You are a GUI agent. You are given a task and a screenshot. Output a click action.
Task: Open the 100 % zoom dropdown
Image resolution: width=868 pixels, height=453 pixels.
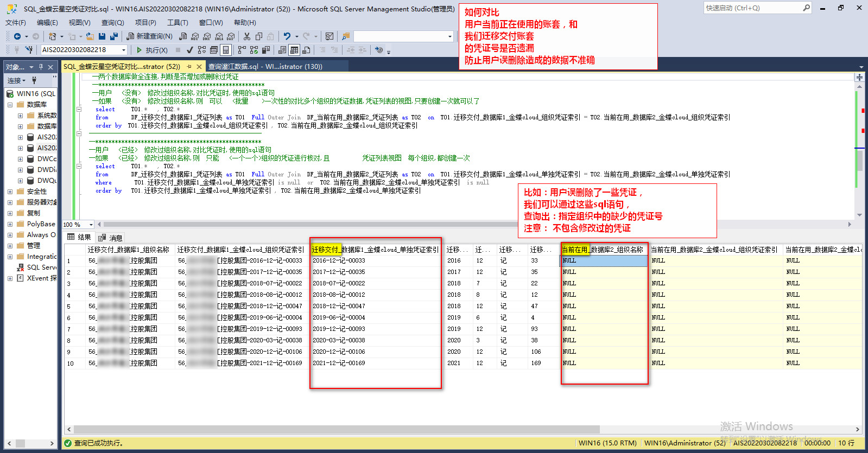point(91,225)
